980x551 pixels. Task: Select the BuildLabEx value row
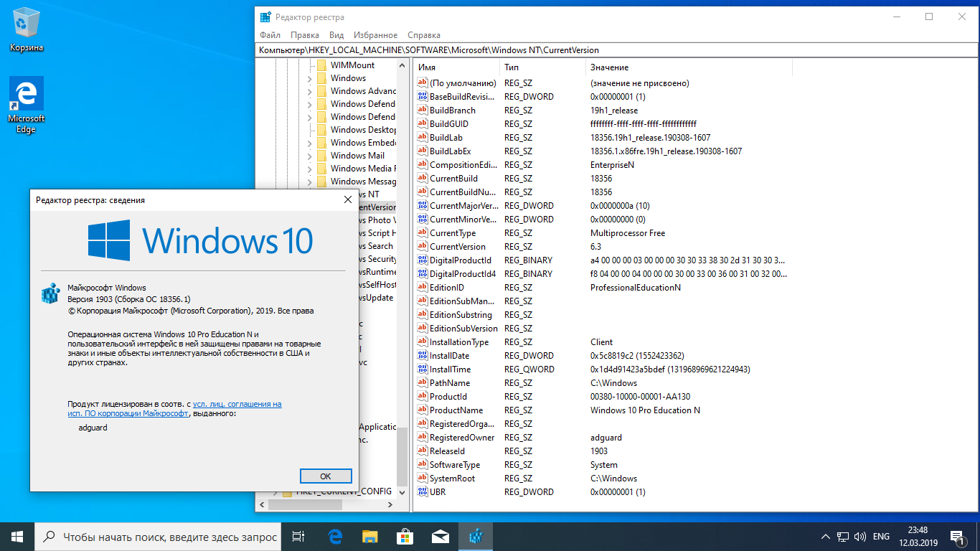pyautogui.click(x=601, y=151)
